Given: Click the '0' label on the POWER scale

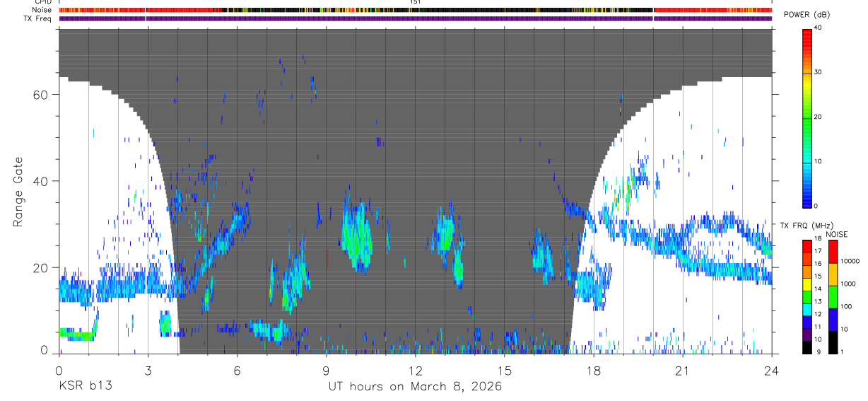Looking at the screenshot, I should (x=816, y=206).
